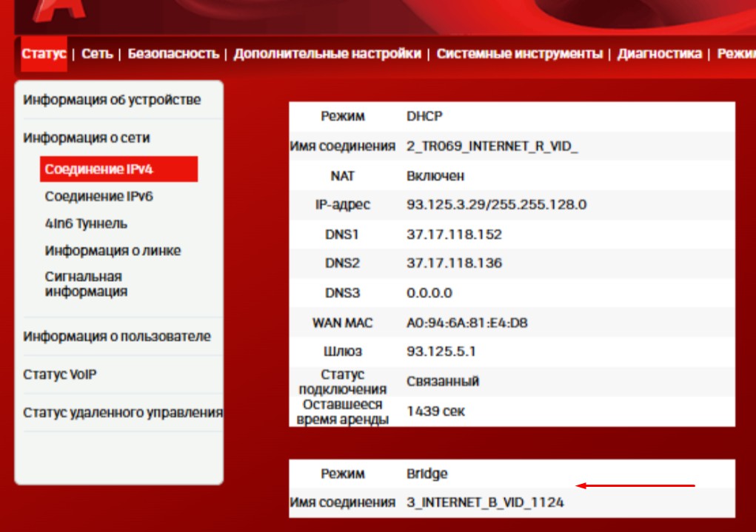View Сигнальная информация page

(86, 284)
